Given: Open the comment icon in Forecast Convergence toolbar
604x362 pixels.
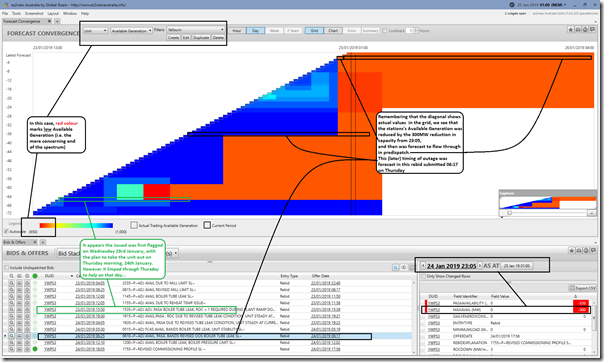Looking at the screenshot, I should click(592, 30).
